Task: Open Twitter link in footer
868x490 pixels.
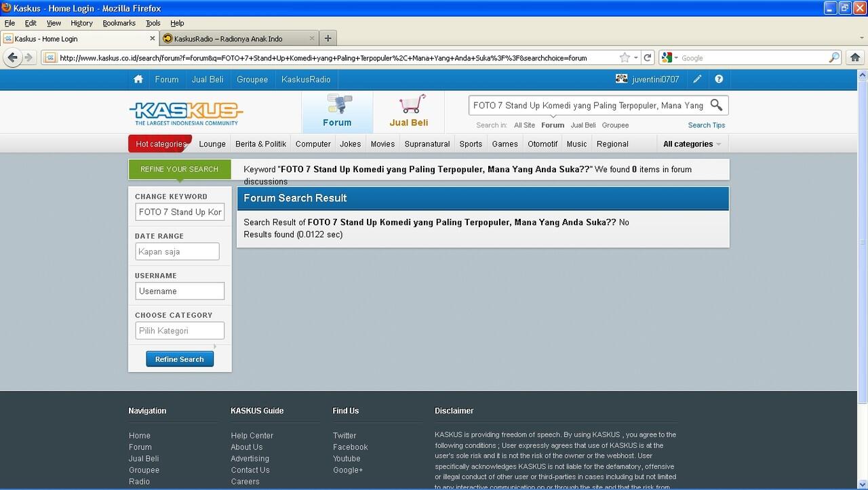Action: tap(344, 436)
